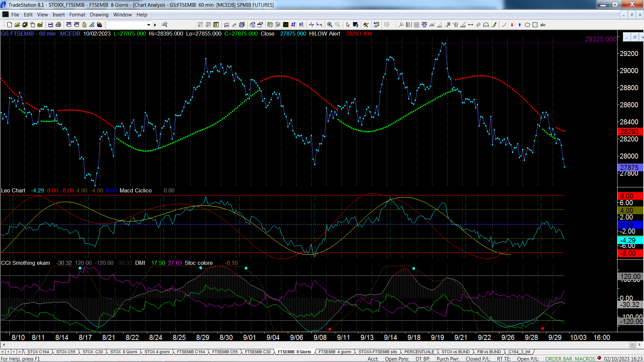Screen dimensions: 644x362
Task: Select the abc text drawing tool
Action: coord(543,25)
